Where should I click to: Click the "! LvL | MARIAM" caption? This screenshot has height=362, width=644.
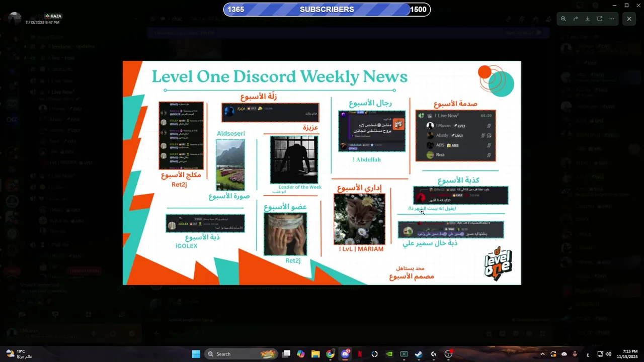pos(361,249)
